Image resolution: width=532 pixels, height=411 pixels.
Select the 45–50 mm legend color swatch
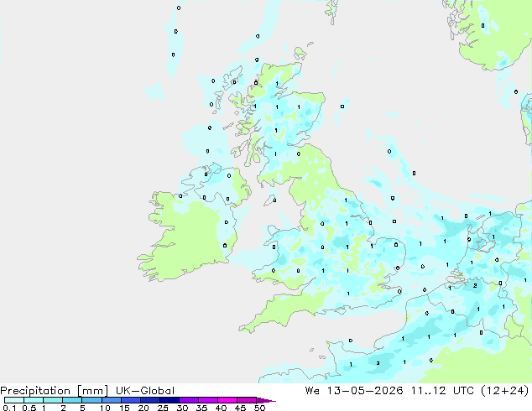[x=247, y=400]
